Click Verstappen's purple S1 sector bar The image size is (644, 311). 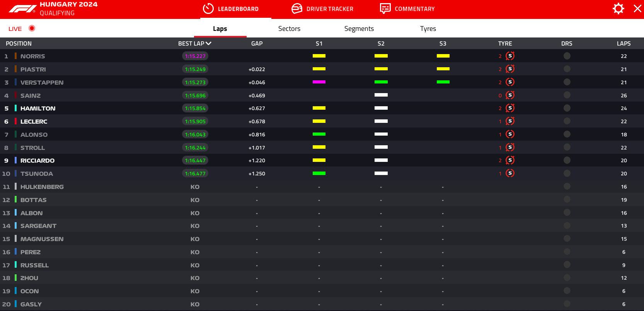[x=319, y=82]
